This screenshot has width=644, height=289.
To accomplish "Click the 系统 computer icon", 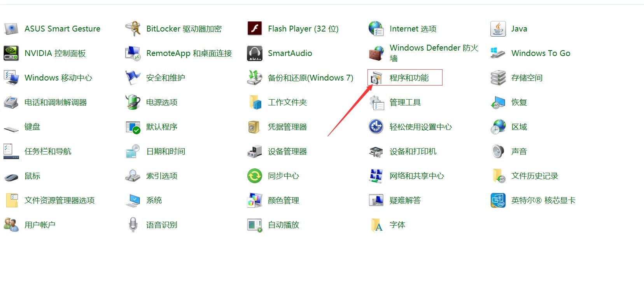I will tap(133, 200).
